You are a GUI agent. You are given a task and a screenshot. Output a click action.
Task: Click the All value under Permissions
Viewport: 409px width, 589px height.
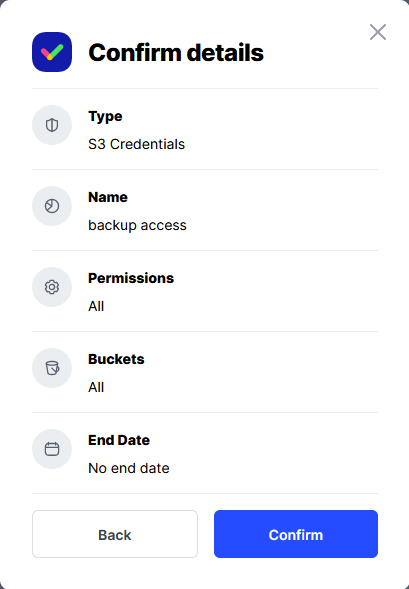(x=96, y=307)
